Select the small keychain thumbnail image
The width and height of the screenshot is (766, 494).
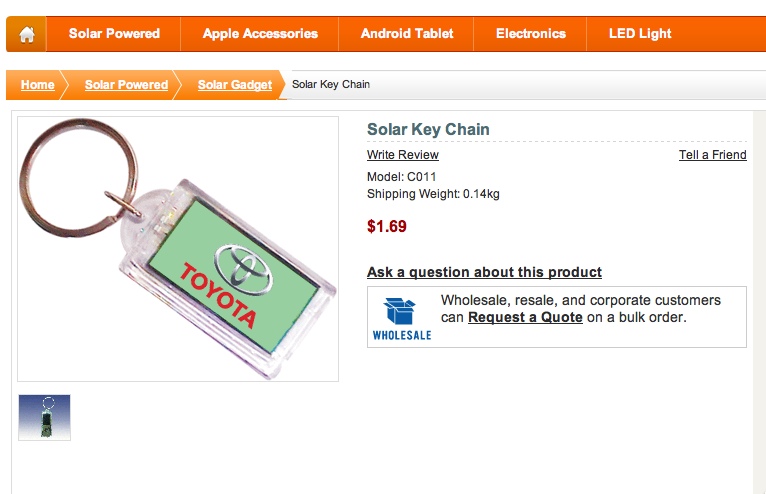[44, 417]
